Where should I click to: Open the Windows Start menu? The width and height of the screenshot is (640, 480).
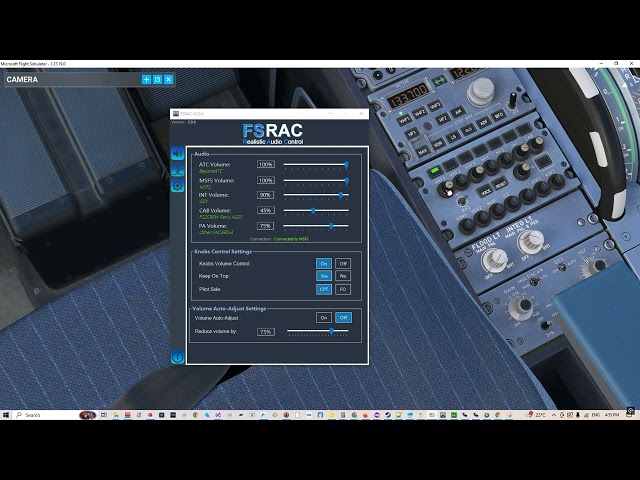(x=6, y=415)
